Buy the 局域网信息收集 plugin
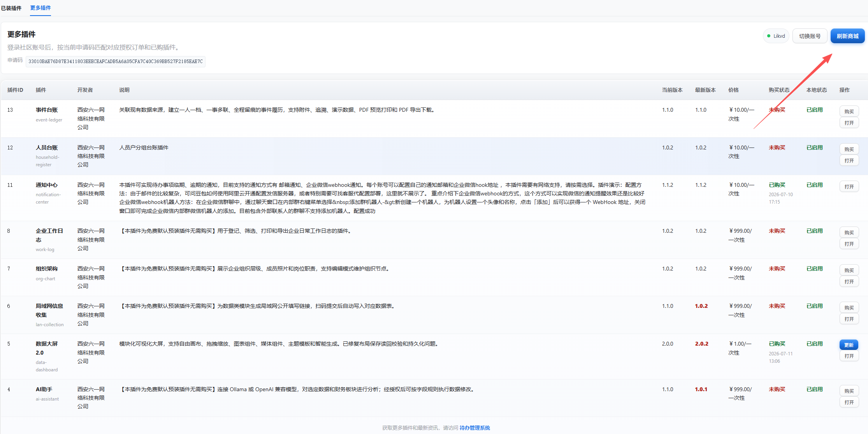This screenshot has height=434, width=868. click(x=849, y=307)
